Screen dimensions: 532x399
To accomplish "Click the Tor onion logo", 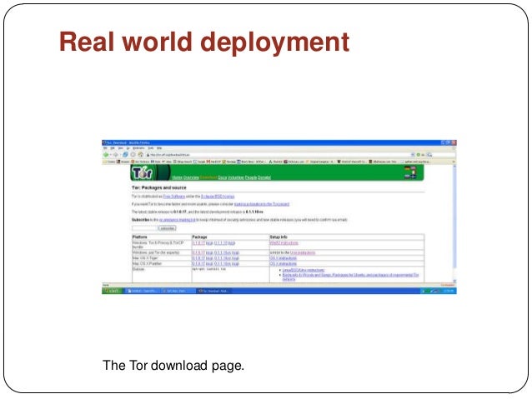I will [143, 173].
